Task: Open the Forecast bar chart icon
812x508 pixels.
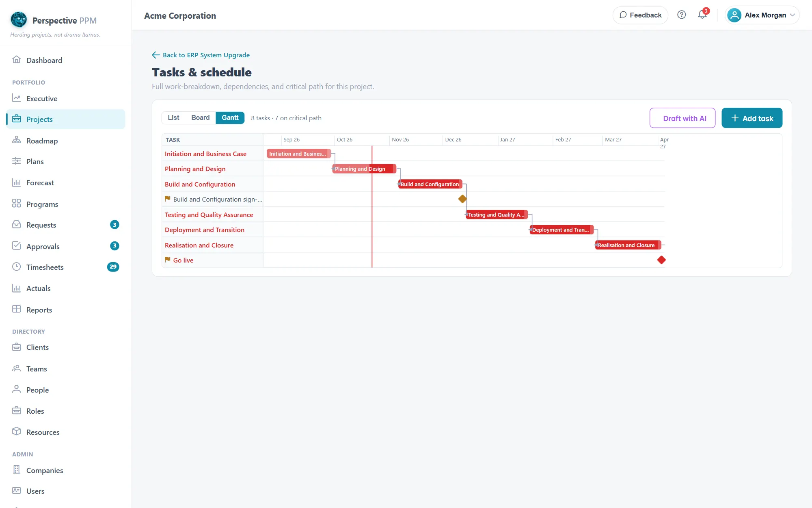Action: [16, 182]
